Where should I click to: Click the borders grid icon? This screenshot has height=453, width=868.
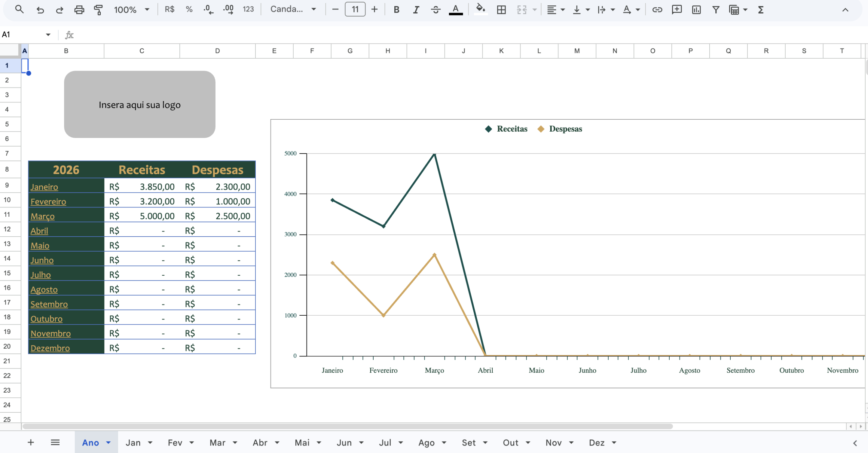click(501, 9)
